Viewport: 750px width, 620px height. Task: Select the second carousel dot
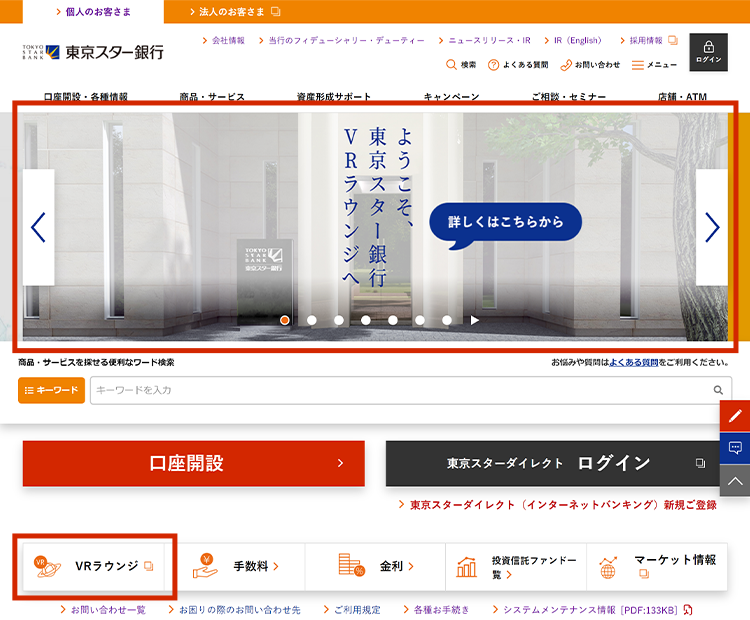[312, 320]
